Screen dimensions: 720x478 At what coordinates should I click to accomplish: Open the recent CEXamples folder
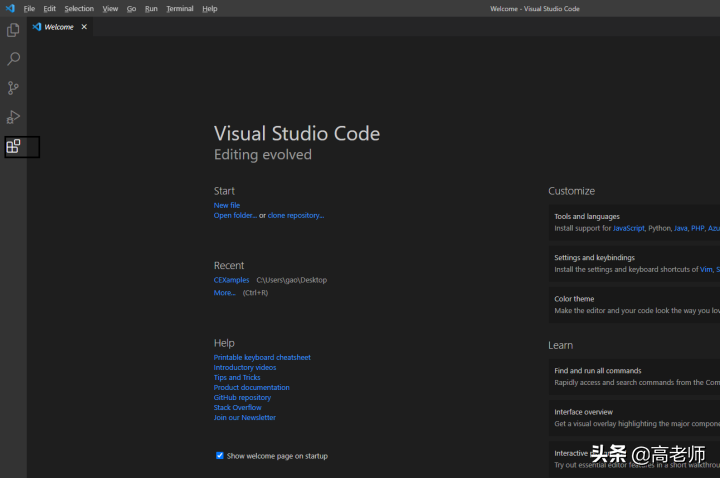tap(231, 280)
